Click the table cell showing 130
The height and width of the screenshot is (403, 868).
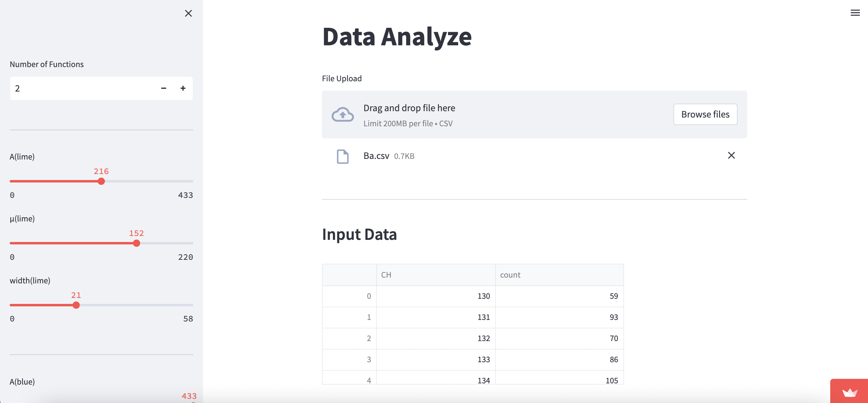tap(484, 296)
